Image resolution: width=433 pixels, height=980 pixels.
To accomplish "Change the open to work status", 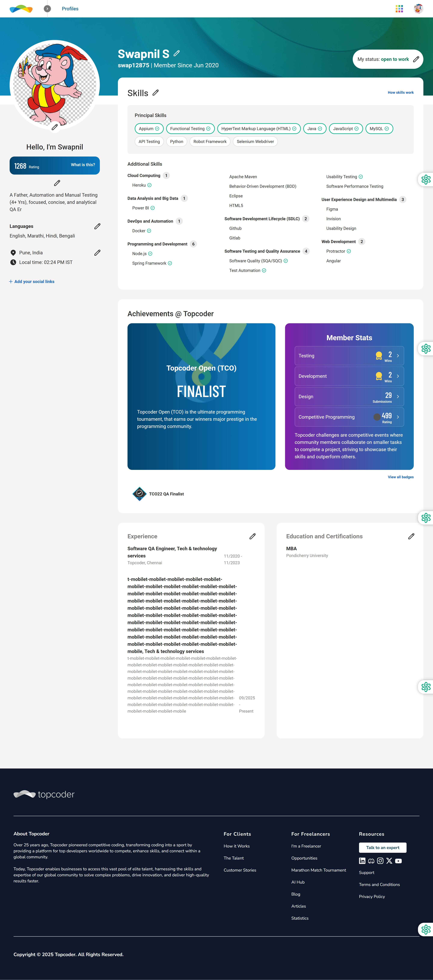I will coord(416,59).
